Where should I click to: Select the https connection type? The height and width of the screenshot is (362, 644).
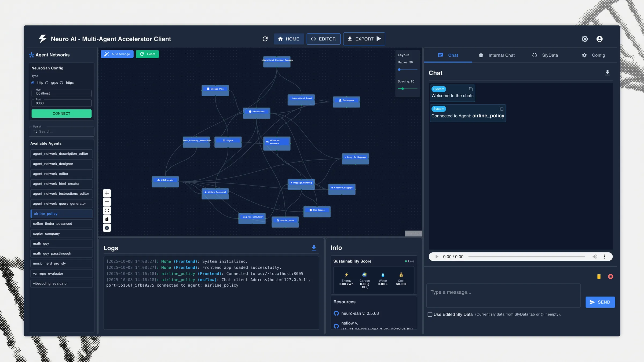click(x=61, y=83)
